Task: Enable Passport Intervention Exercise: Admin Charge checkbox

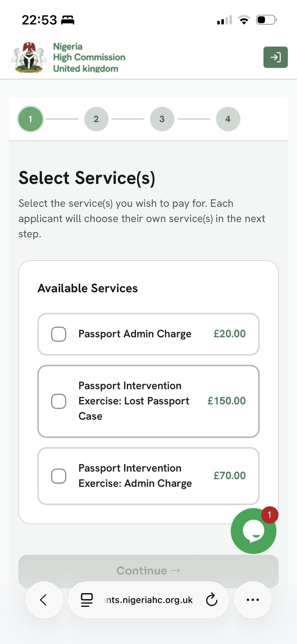Action: point(59,476)
